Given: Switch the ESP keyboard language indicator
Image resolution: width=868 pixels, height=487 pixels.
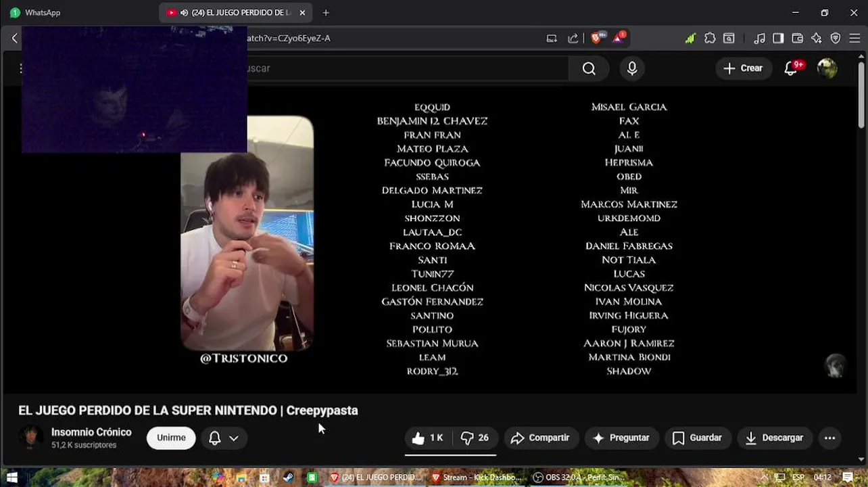Looking at the screenshot, I should (x=798, y=478).
